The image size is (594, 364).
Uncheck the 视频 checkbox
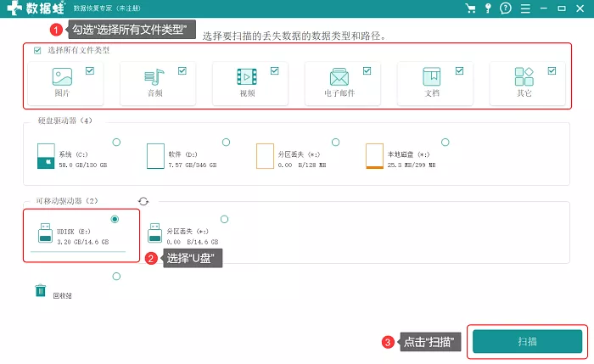coord(275,70)
